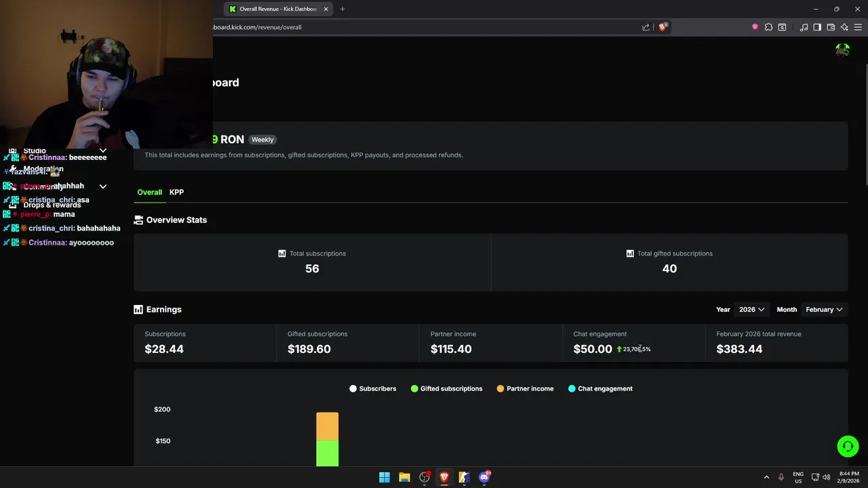Click the Chat engagement $50.00 value
Image resolution: width=868 pixels, height=488 pixels.
point(593,349)
